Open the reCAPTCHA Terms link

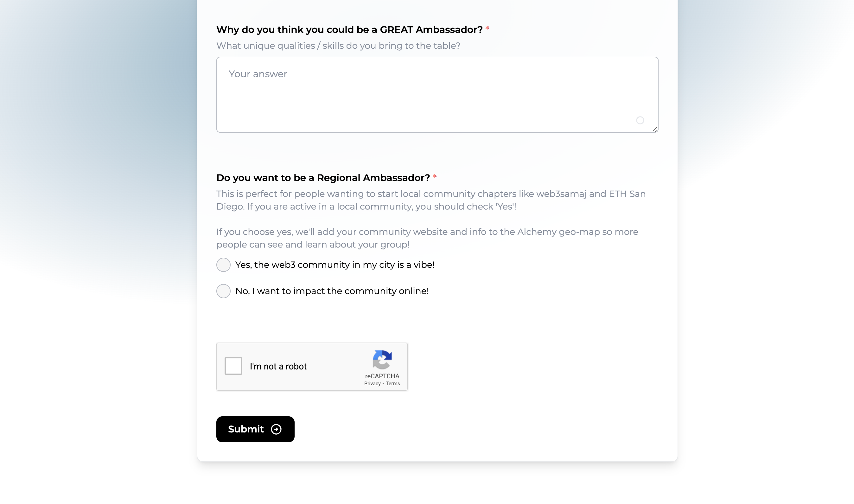tap(392, 384)
